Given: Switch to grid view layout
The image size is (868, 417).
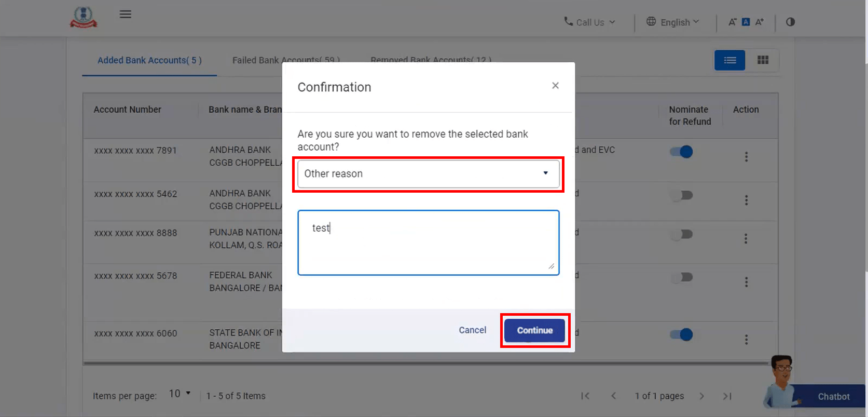Looking at the screenshot, I should coord(763,60).
